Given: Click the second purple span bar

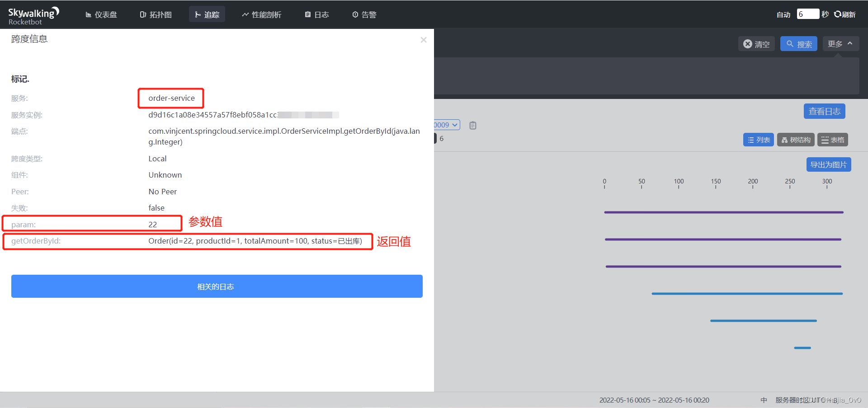Looking at the screenshot, I should point(723,239).
